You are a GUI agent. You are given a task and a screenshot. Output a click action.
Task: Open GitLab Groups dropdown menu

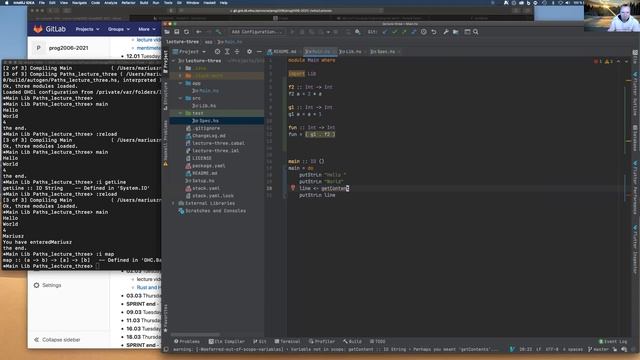coord(119,29)
